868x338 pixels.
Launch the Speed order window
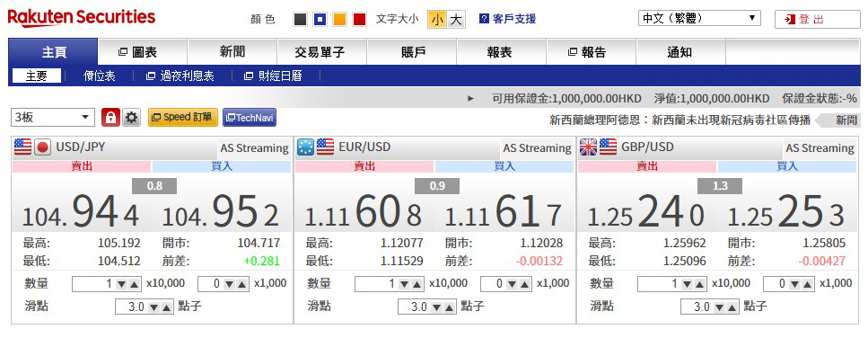[183, 118]
